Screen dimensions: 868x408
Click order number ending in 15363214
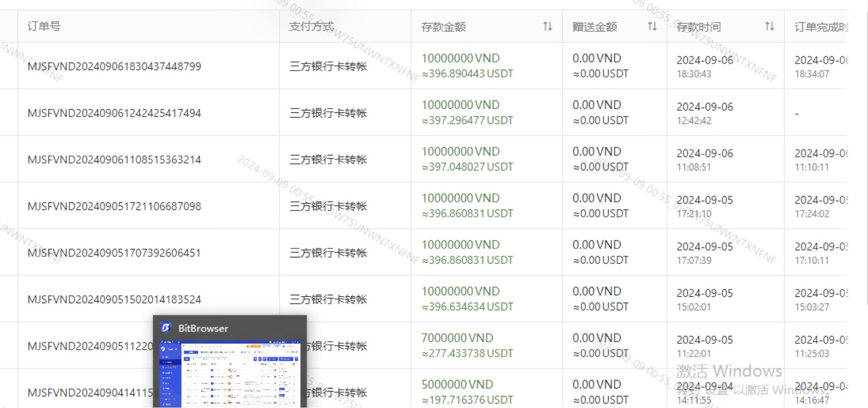pyautogui.click(x=114, y=160)
